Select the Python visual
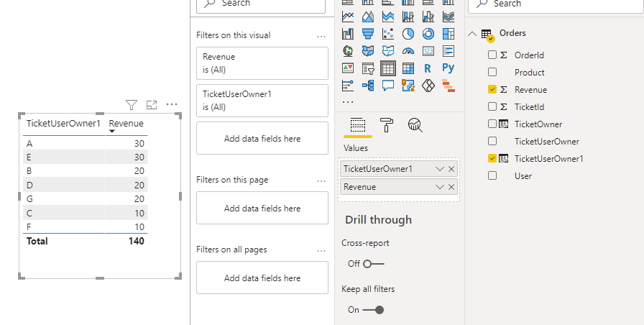 click(x=448, y=68)
